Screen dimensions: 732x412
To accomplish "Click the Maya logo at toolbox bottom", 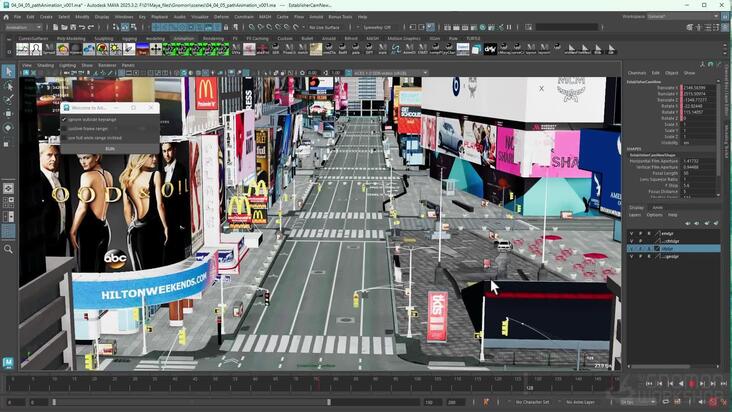I will [8, 362].
